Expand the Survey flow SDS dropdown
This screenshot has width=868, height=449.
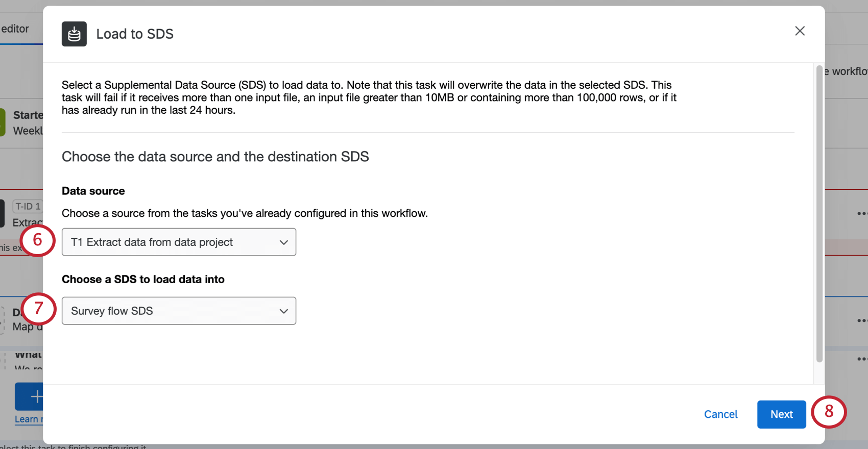point(179,311)
